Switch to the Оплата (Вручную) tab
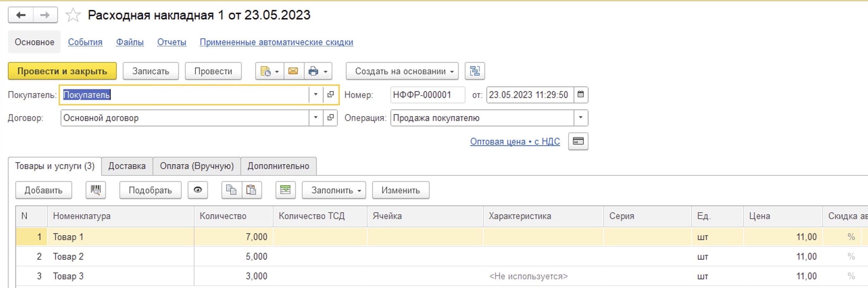868x288 pixels. (x=197, y=166)
